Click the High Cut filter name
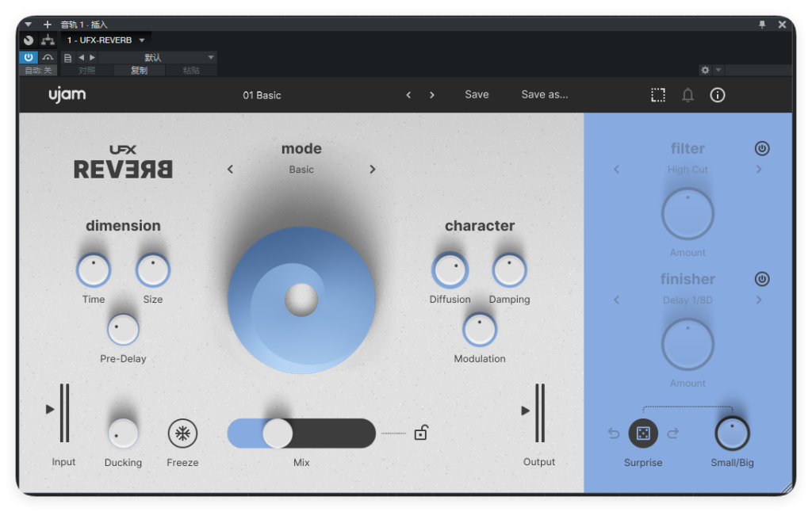This screenshot has width=812, height=512. pyautogui.click(x=688, y=170)
